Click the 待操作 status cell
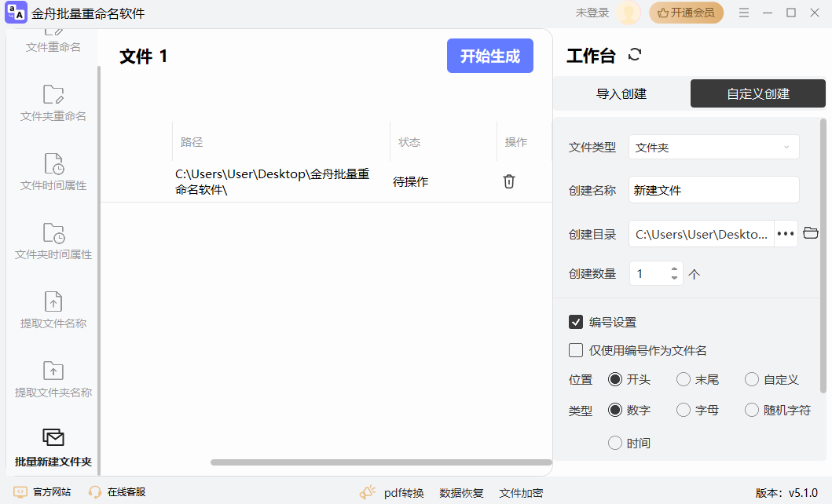The image size is (832, 504). [x=411, y=182]
